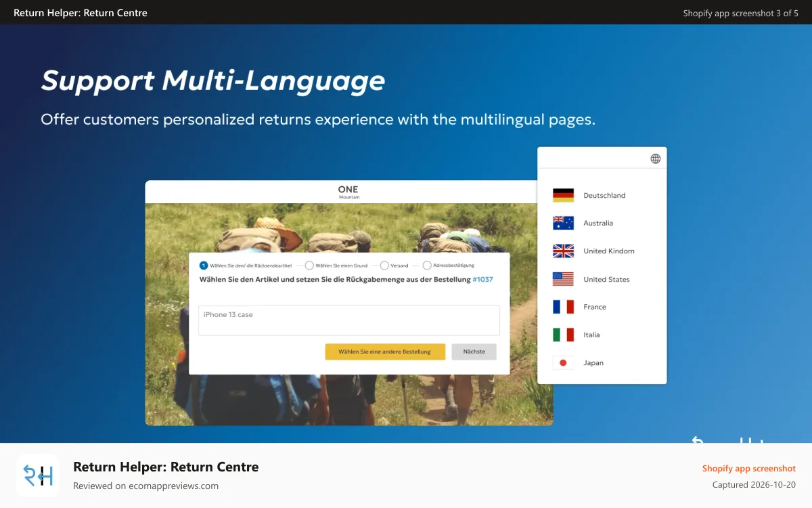Image resolution: width=812 pixels, height=508 pixels.
Task: Select the United Kingdom flag icon
Action: click(x=563, y=251)
